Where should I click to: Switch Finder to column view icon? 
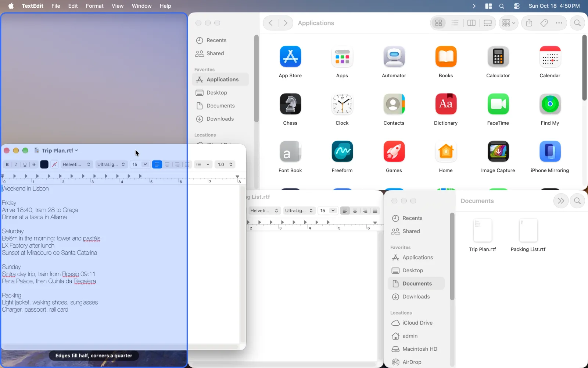(471, 23)
